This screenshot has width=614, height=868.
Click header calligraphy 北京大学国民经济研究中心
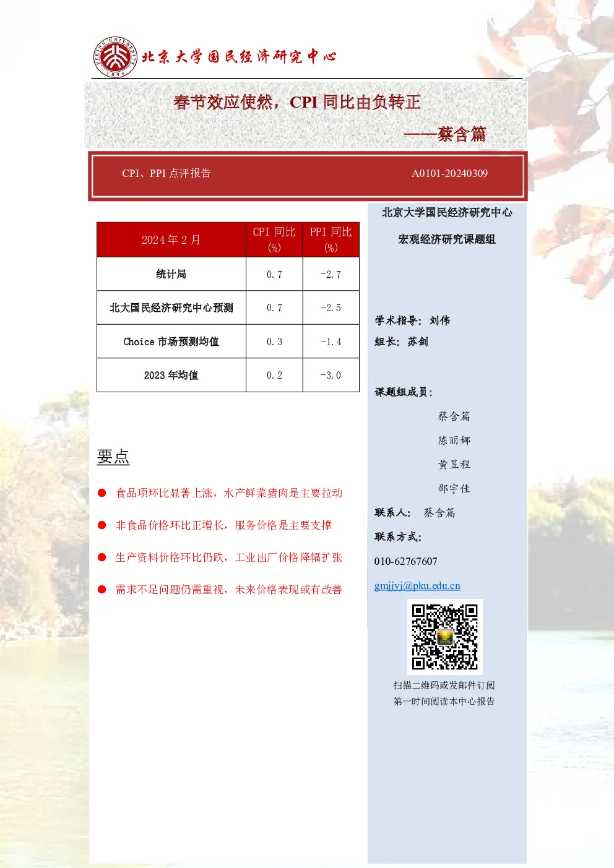[240, 57]
